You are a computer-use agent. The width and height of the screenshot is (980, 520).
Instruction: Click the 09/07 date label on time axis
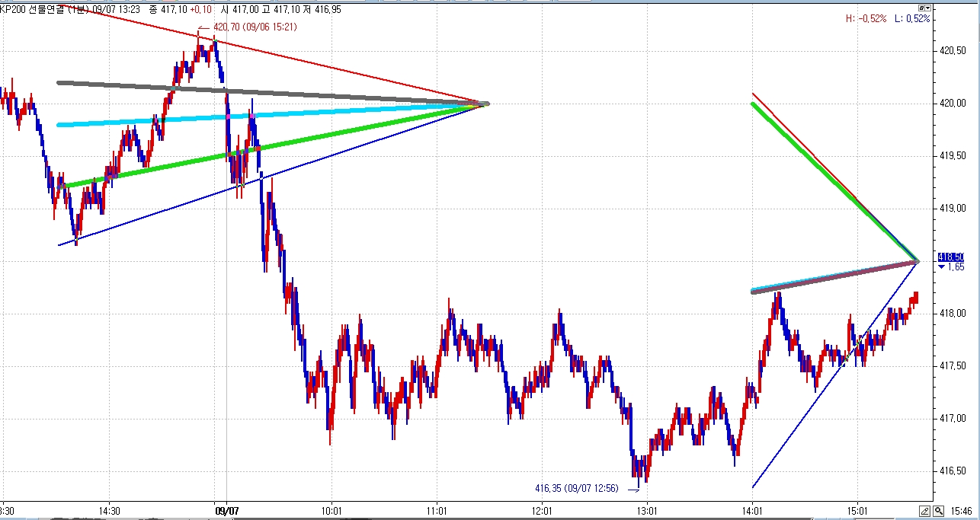(x=226, y=511)
